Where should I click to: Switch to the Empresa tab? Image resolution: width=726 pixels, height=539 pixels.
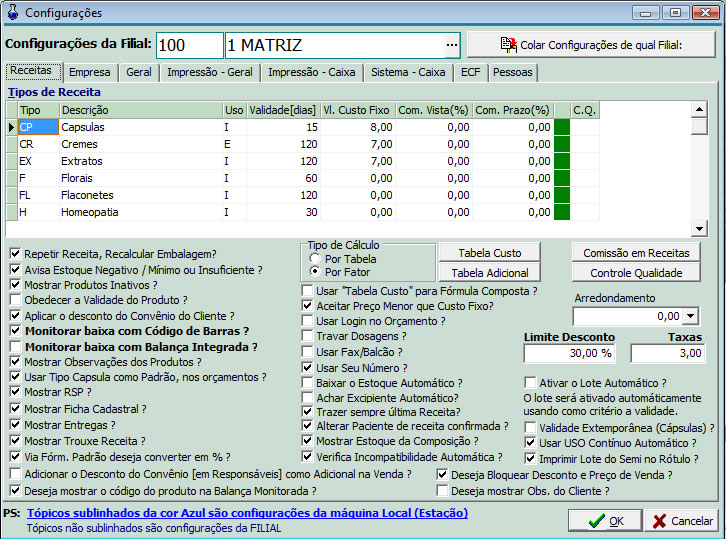[91, 73]
